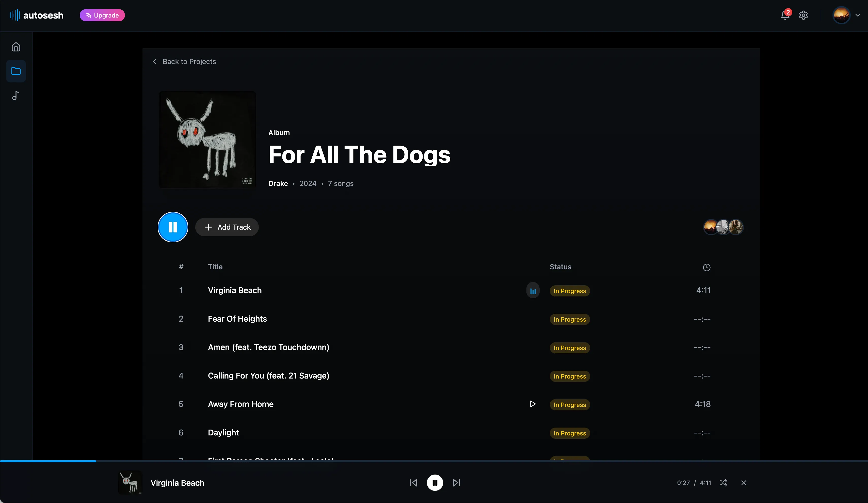
Task: Click the For All The Dogs cover art
Action: pyautogui.click(x=207, y=139)
